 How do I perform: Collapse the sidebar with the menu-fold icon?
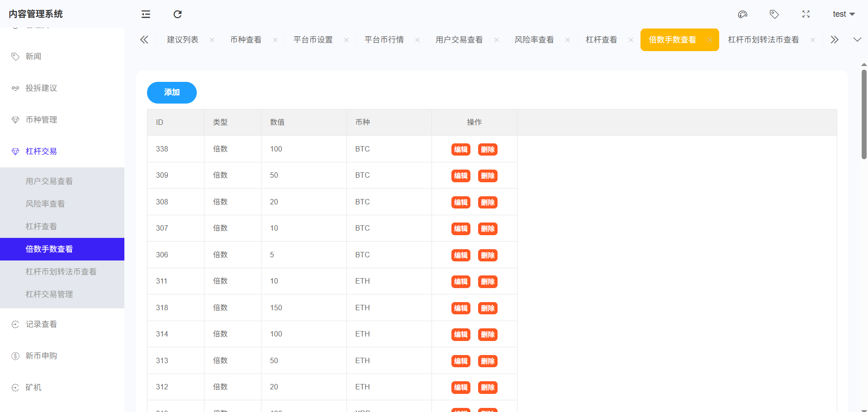[146, 14]
